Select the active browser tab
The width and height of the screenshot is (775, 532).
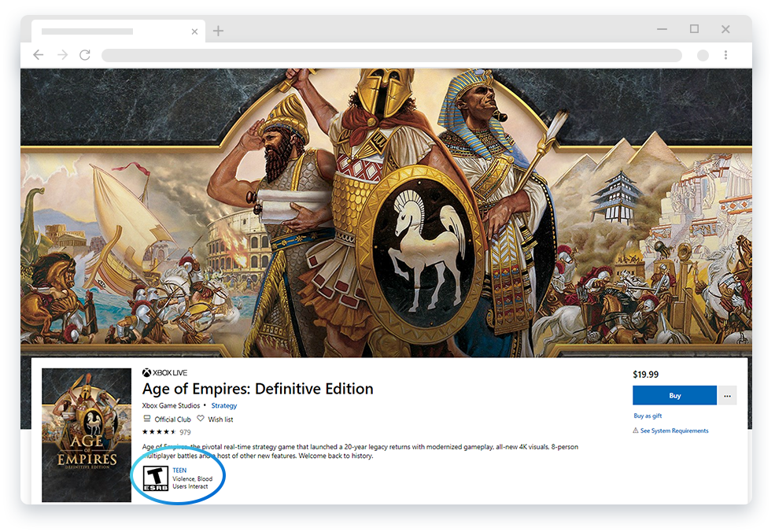(x=118, y=31)
